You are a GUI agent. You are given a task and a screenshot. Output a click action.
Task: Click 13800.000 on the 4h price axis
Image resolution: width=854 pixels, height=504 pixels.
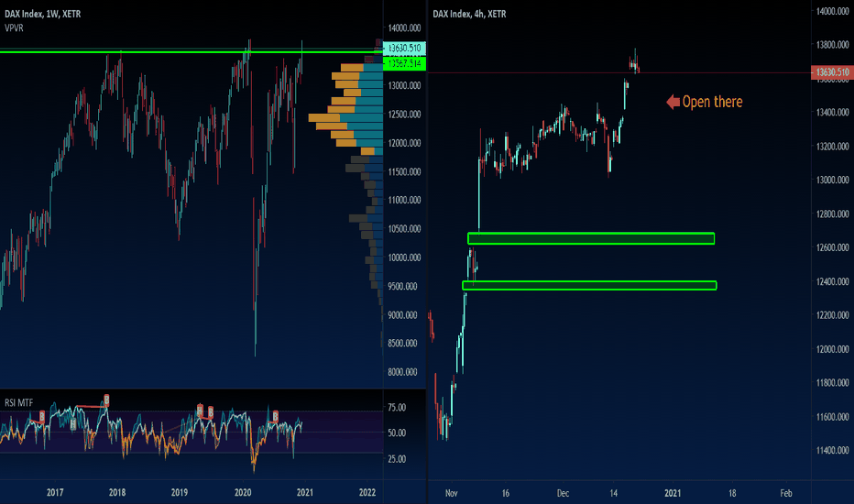click(832, 45)
